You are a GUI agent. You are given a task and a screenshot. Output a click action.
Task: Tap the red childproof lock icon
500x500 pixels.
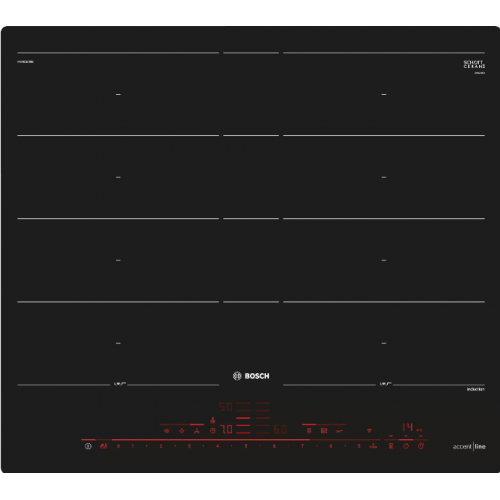click(x=104, y=446)
